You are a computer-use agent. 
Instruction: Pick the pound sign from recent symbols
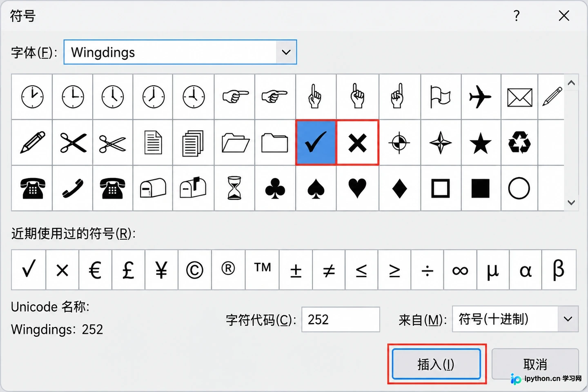tap(128, 270)
